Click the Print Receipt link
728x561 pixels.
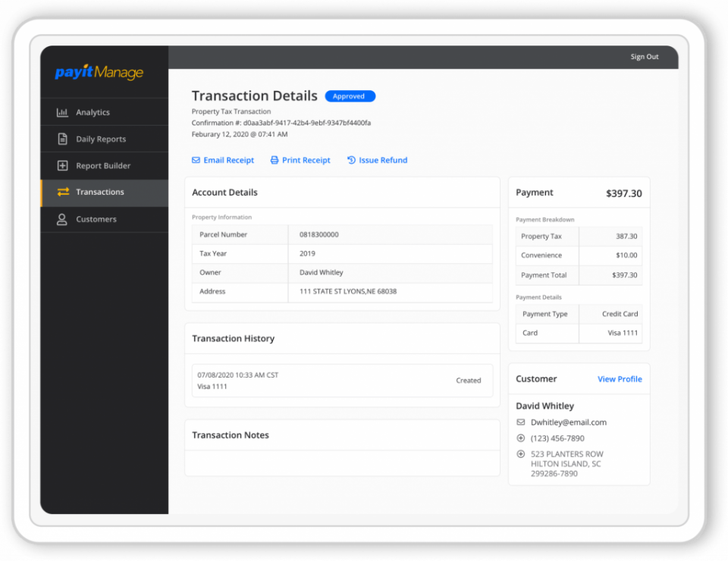[x=305, y=160]
